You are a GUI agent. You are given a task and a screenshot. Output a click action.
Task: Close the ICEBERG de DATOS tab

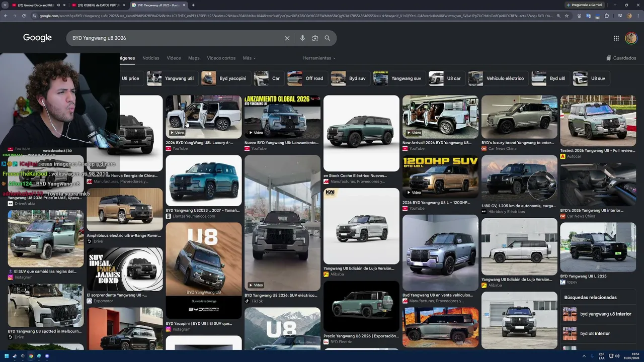pyautogui.click(x=125, y=5)
